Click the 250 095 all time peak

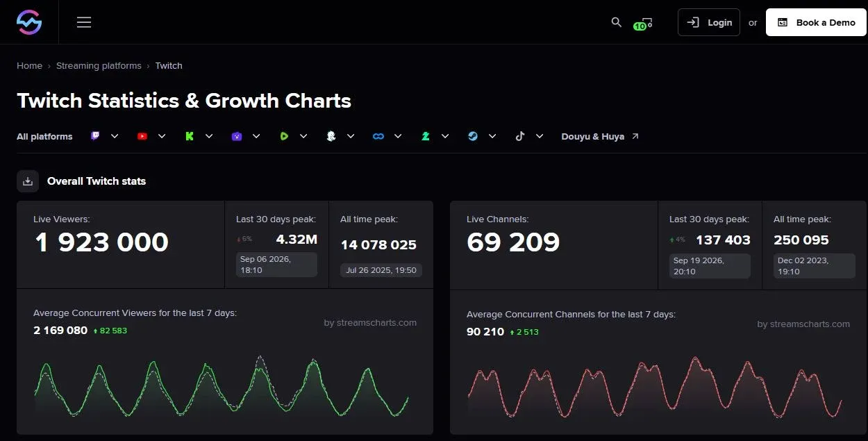(801, 240)
